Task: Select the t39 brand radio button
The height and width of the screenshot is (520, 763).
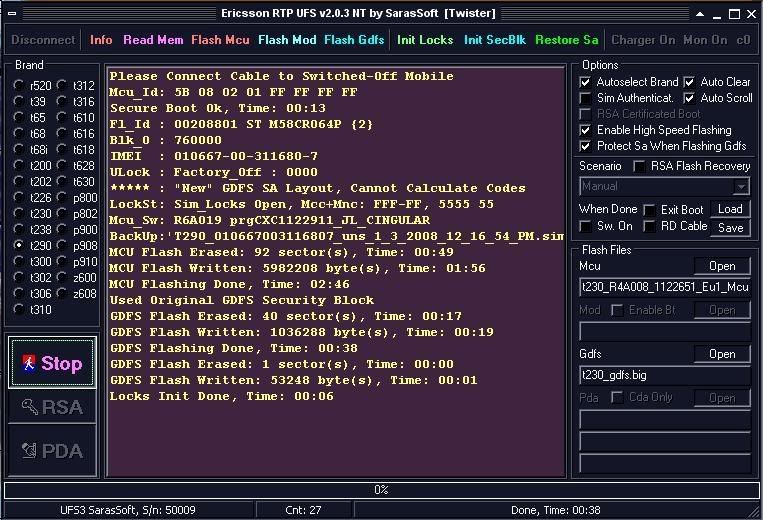Action: click(18, 101)
